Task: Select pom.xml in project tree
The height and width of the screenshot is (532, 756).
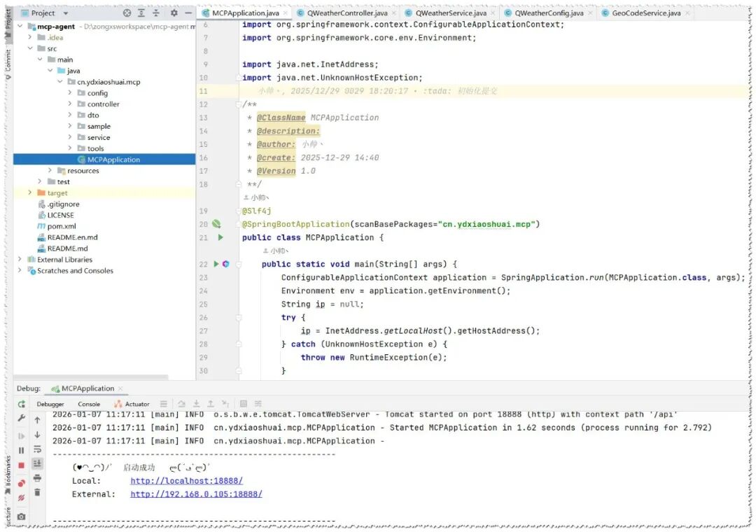Action: point(61,225)
